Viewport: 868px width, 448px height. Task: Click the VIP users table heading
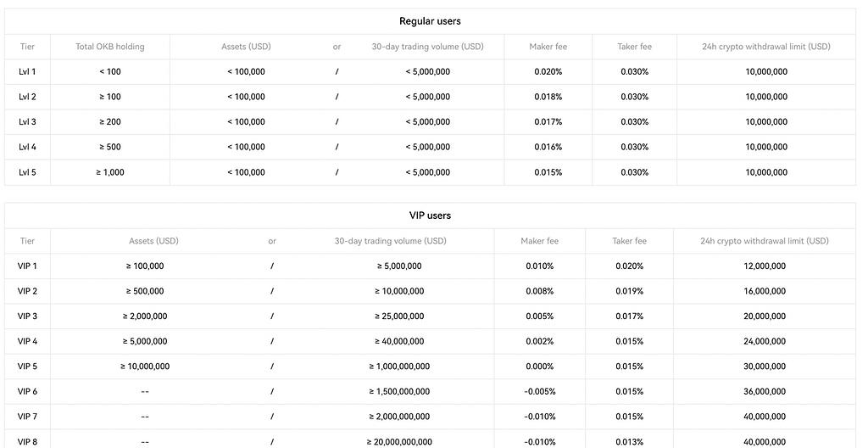pyautogui.click(x=430, y=216)
